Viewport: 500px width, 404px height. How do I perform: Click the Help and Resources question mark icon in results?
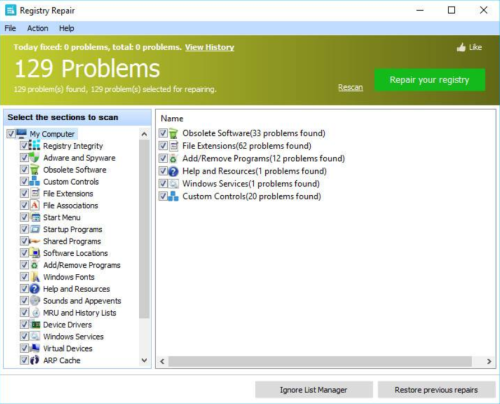(173, 171)
